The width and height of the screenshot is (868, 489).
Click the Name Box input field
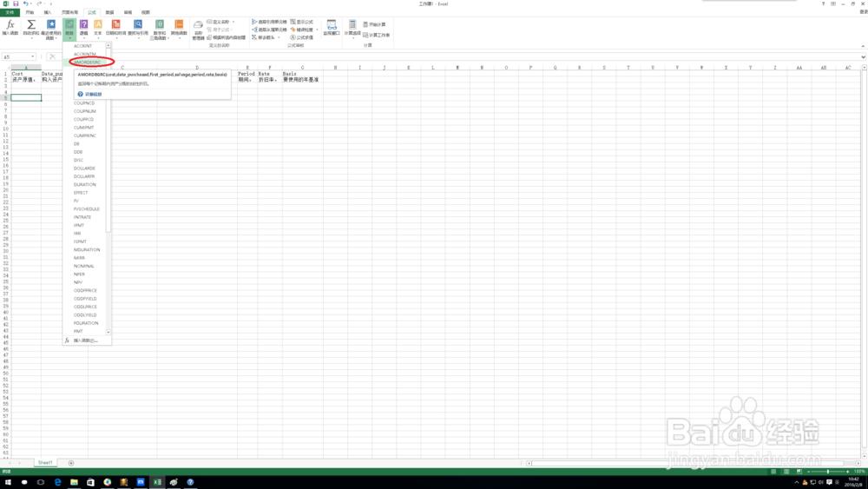(x=16, y=56)
